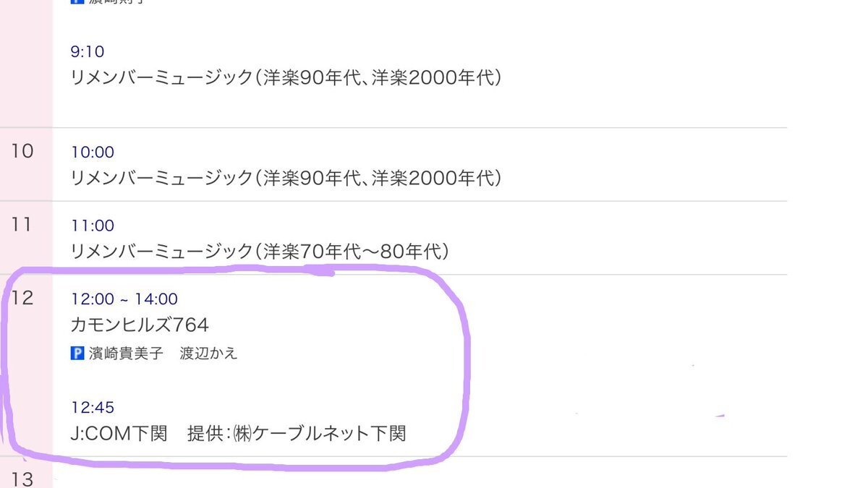The width and height of the screenshot is (868, 488).
Task: Click the blue P icon beside 濱崎貴美子
Action: tap(78, 354)
